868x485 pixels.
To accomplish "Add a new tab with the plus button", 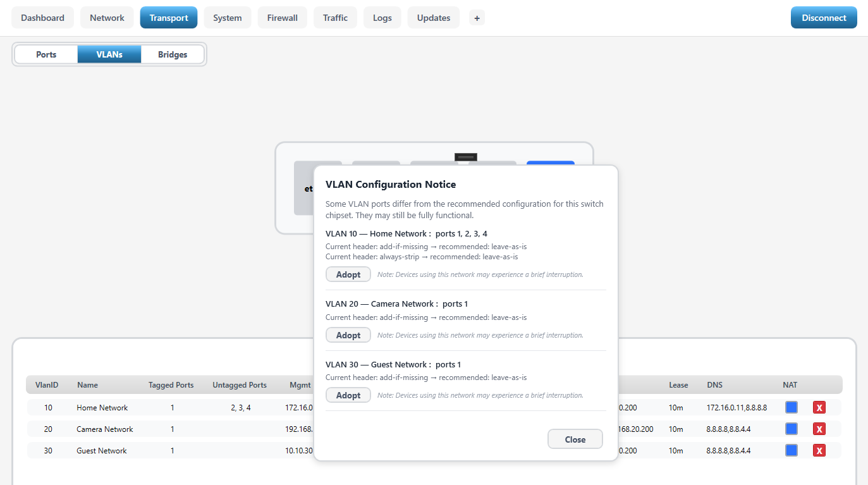I will 477,18.
